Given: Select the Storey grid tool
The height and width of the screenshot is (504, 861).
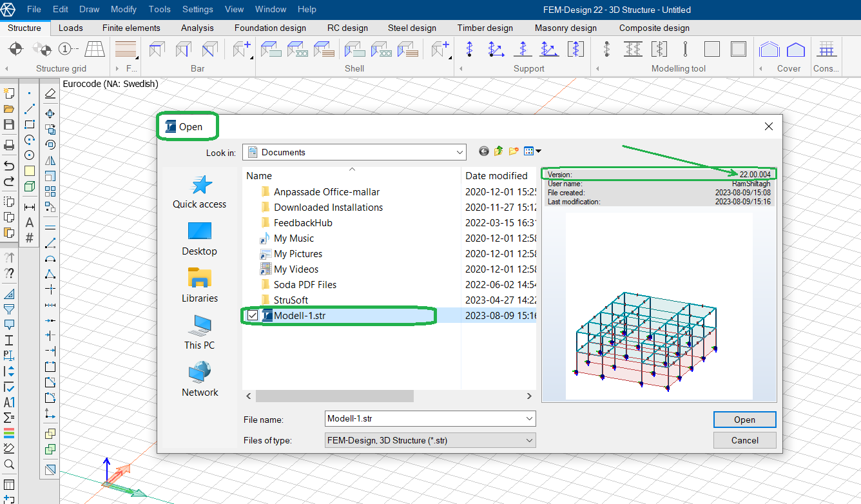Looking at the screenshot, I should pyautogui.click(x=95, y=49).
